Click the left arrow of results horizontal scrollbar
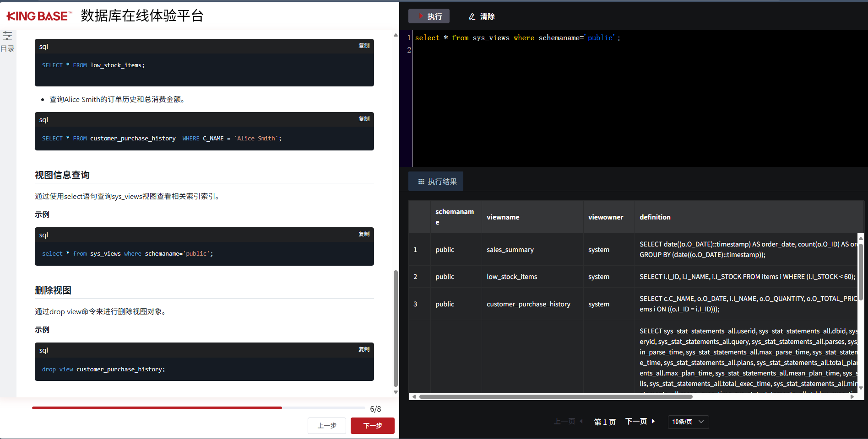 click(414, 396)
